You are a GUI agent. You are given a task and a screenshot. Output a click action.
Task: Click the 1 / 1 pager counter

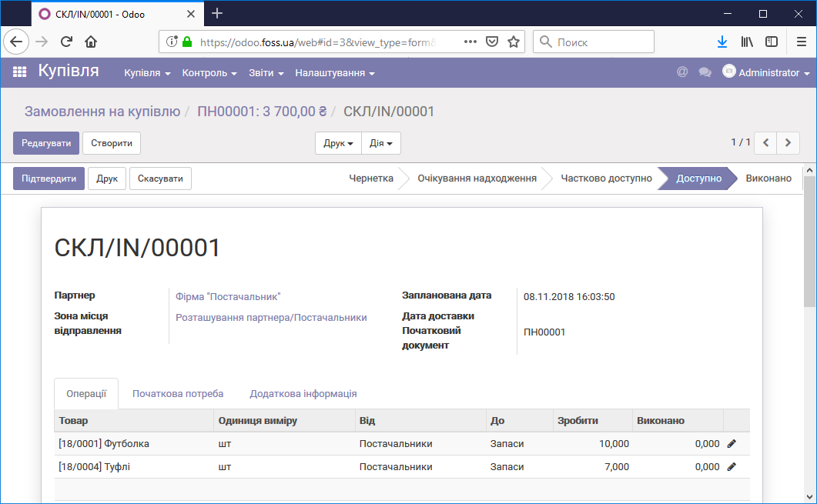click(741, 142)
